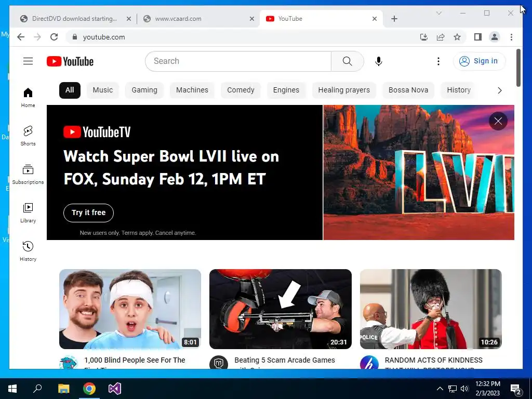Switch to DirectDVD download starting tab

point(74,19)
